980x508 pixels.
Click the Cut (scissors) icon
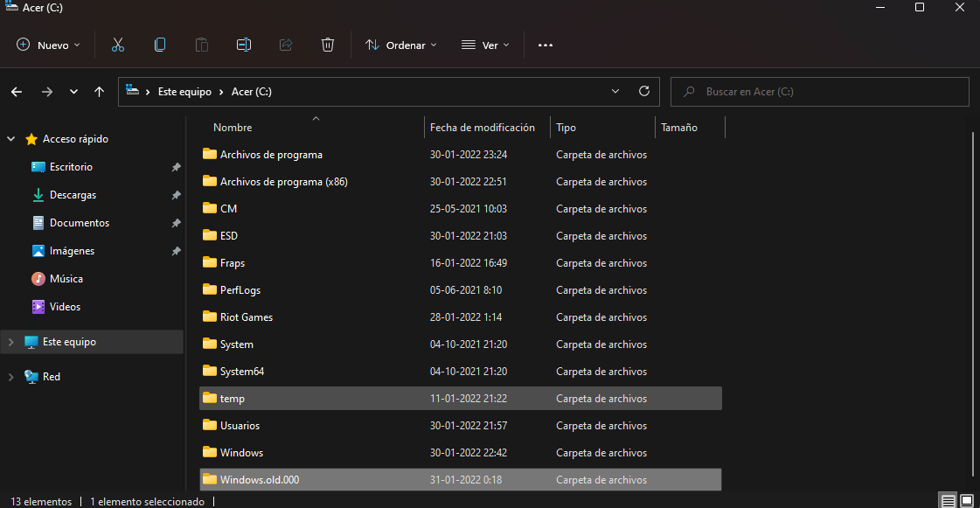117,45
